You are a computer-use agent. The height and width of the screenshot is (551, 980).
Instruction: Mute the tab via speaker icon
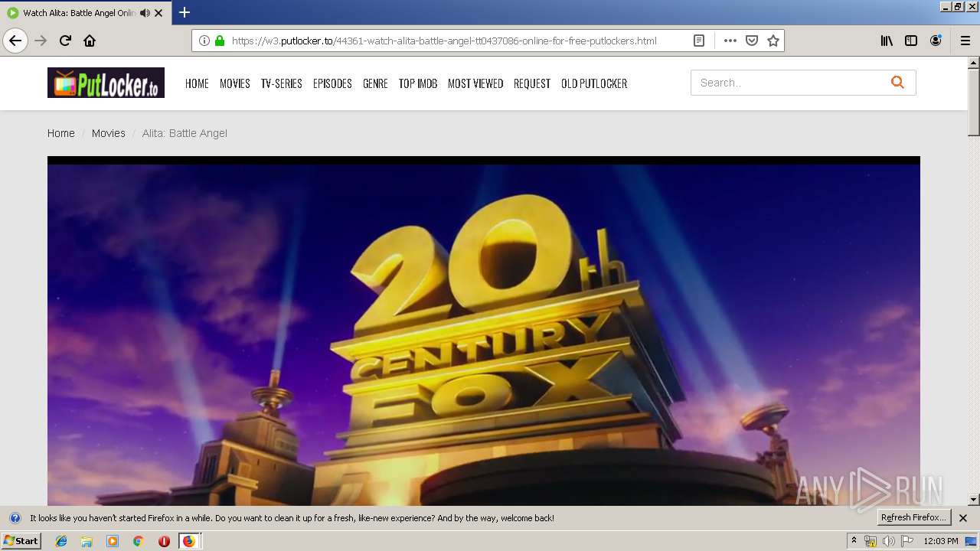pyautogui.click(x=145, y=13)
